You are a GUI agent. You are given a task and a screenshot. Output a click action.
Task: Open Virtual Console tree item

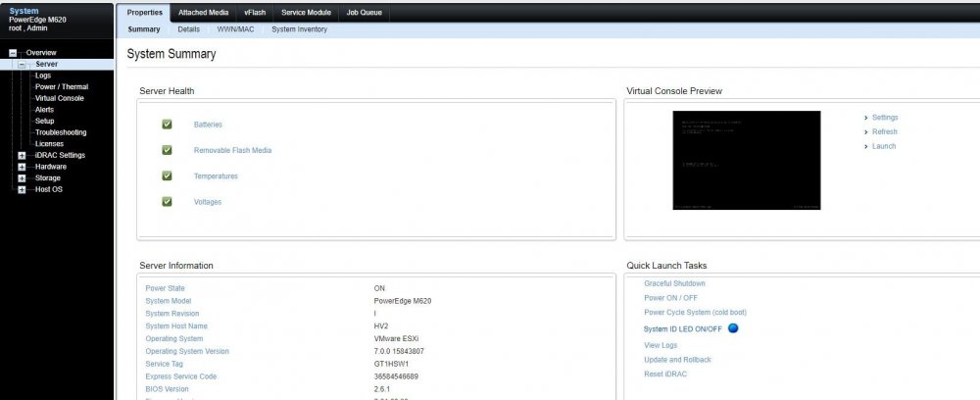60,98
